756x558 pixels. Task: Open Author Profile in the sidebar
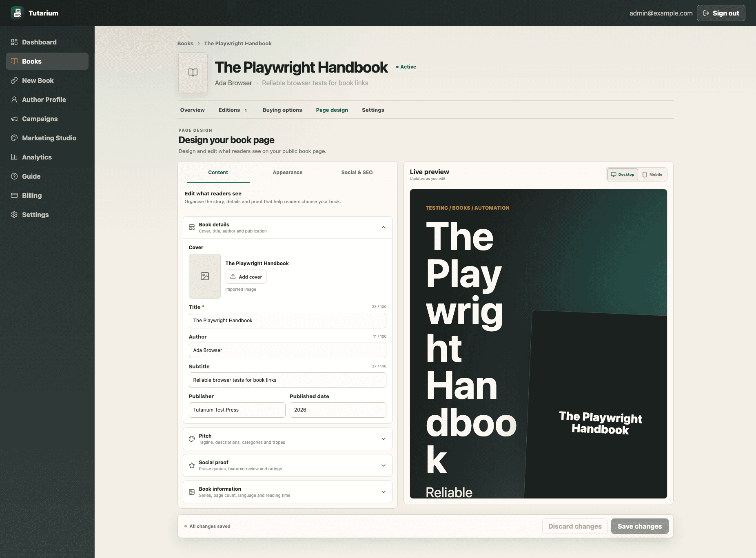[x=47, y=100]
